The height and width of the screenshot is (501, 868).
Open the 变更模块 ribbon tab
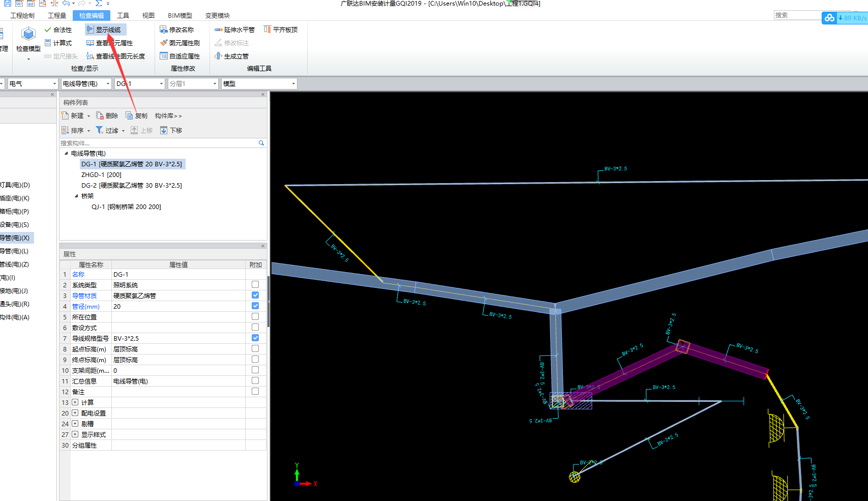tap(218, 16)
